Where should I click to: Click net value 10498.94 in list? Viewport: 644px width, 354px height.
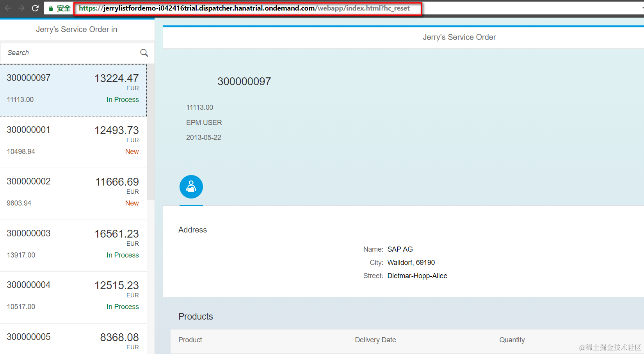[21, 152]
